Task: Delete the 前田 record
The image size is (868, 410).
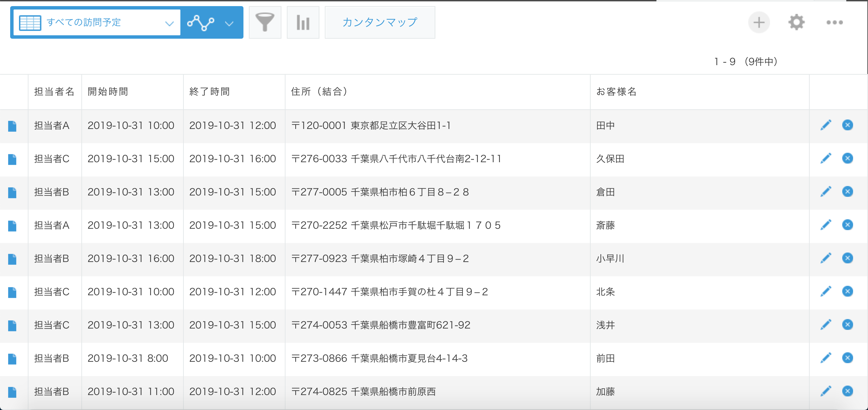Action: point(848,358)
